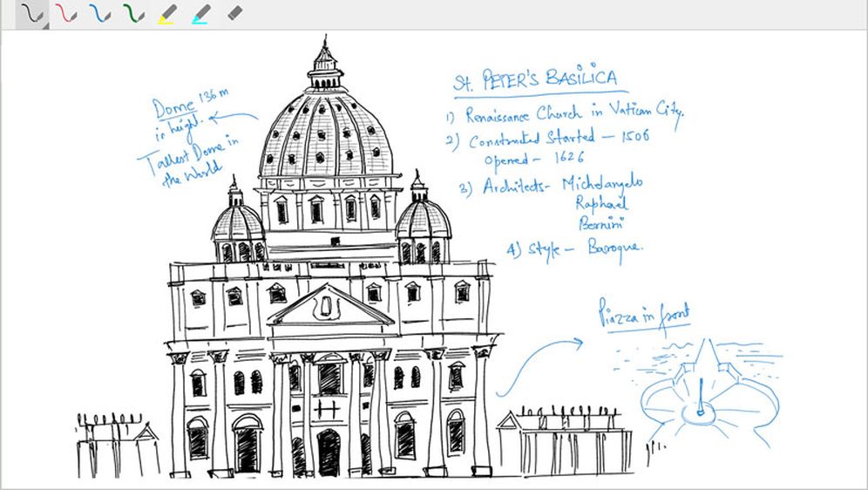This screenshot has height=490, width=868.
Task: Select the cyan highlighter tool
Action: (201, 14)
